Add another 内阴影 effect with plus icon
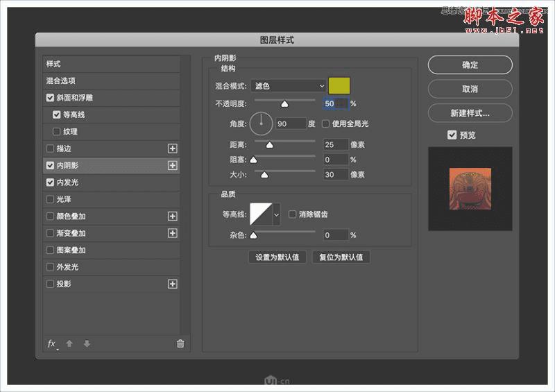This screenshot has width=555, height=392. click(172, 165)
